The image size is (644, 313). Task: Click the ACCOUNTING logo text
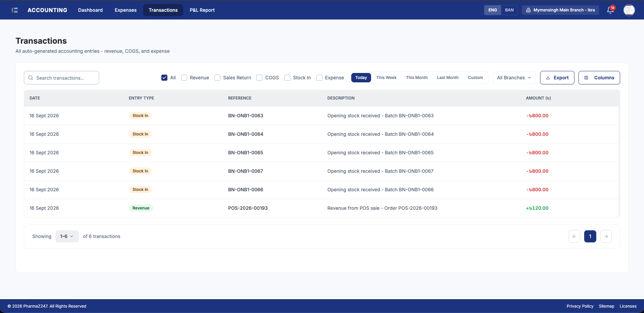coord(47,10)
